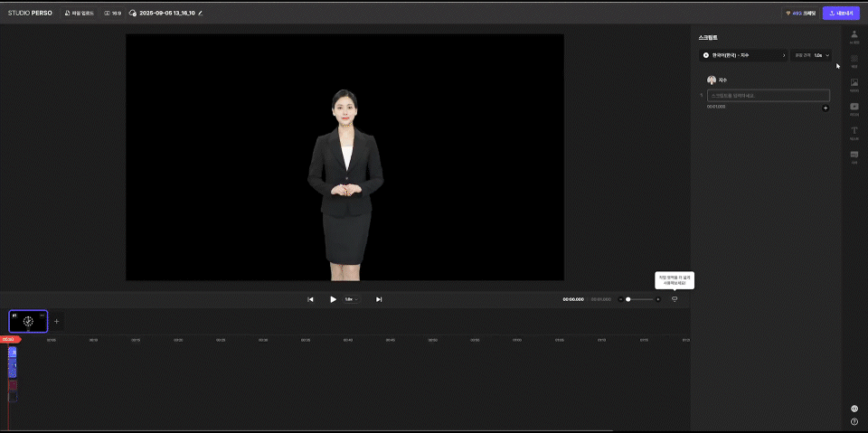Add a new script line with plus icon
The image size is (868, 433).
click(x=825, y=108)
